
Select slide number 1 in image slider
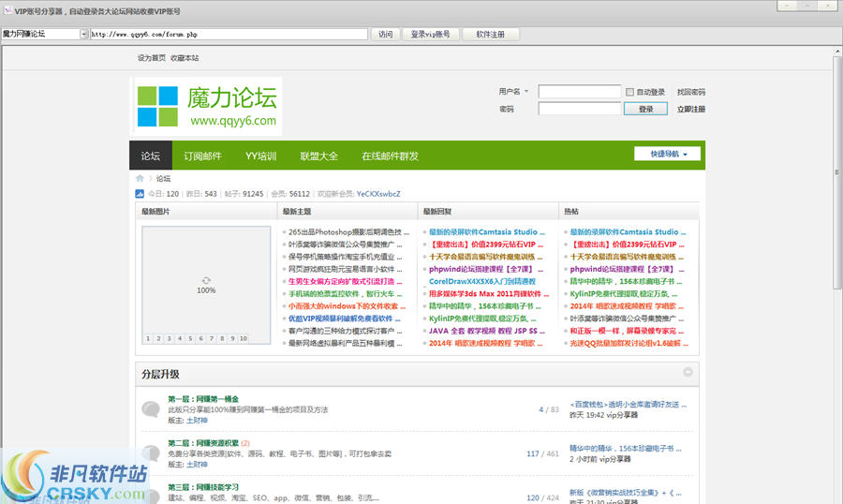click(x=148, y=338)
